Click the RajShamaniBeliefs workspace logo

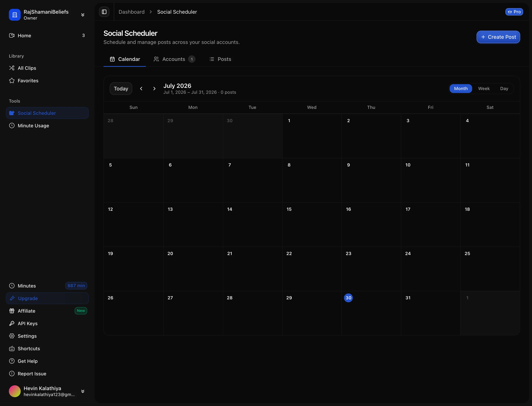point(15,15)
